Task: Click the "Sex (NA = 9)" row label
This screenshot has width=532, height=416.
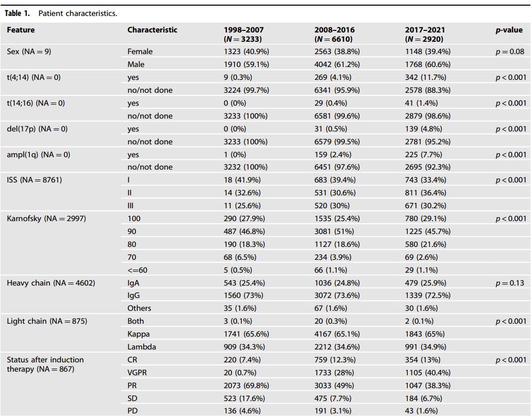Action: click(x=29, y=52)
